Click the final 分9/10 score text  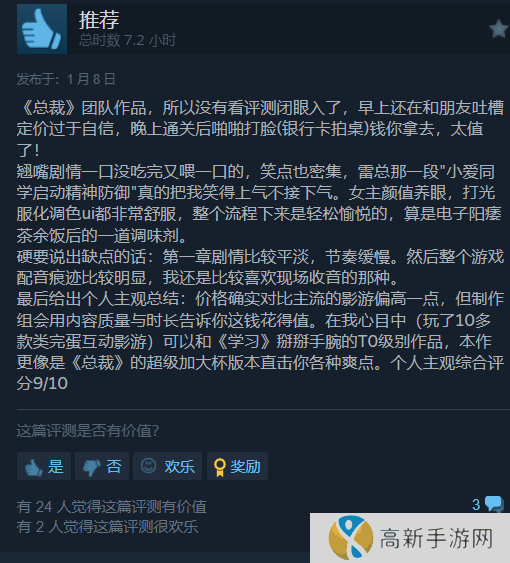42,383
